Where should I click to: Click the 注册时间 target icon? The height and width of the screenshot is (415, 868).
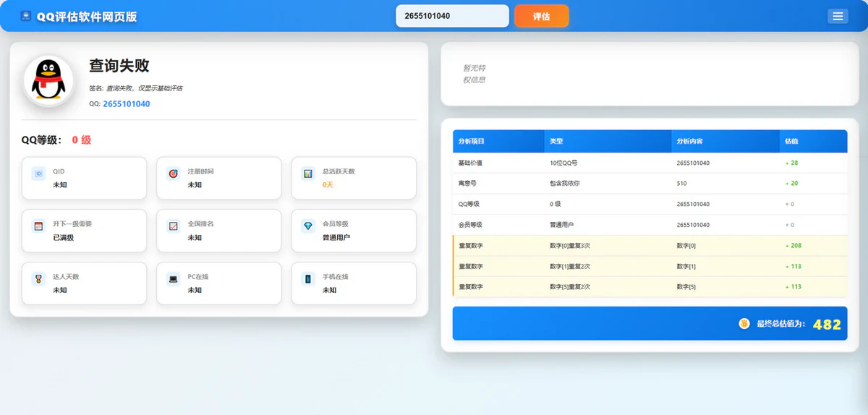[x=173, y=174]
